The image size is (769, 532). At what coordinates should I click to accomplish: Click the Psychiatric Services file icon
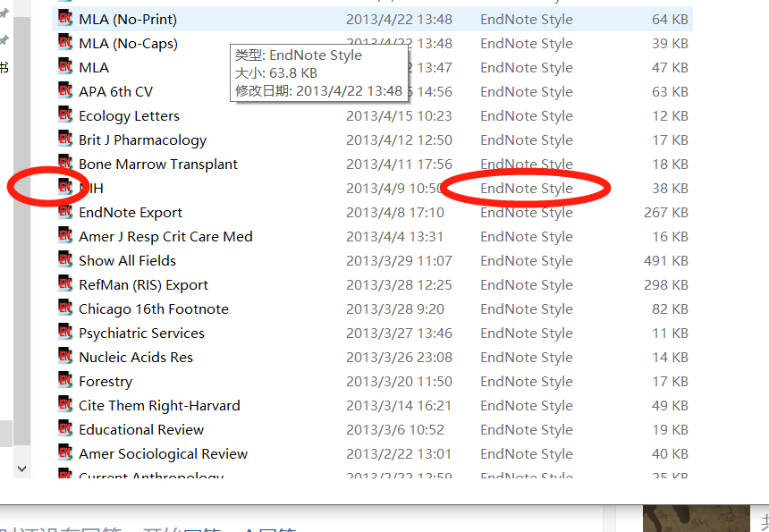(x=65, y=332)
